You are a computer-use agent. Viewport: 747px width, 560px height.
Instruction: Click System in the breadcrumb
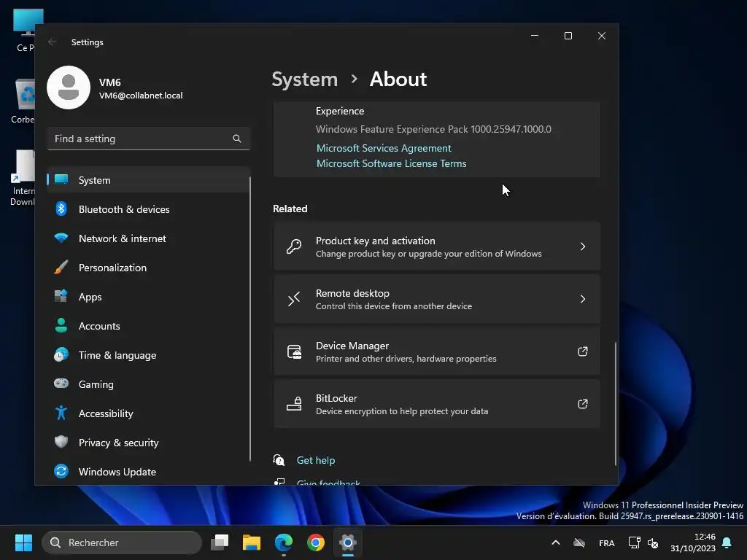coord(304,79)
